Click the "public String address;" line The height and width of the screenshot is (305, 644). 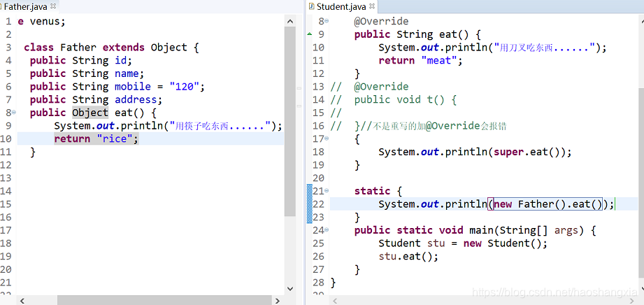96,100
